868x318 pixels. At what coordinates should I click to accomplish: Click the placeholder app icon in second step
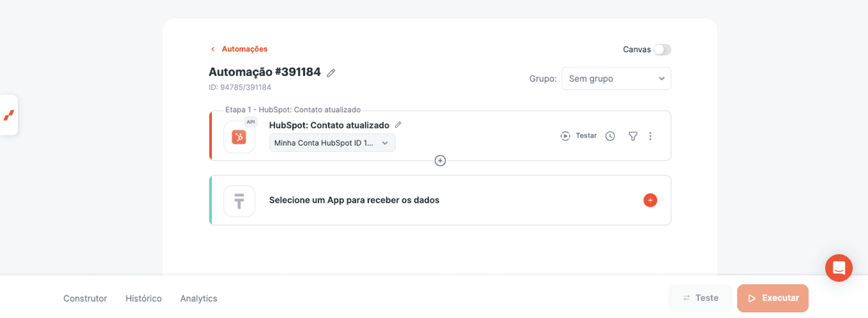[x=239, y=201]
